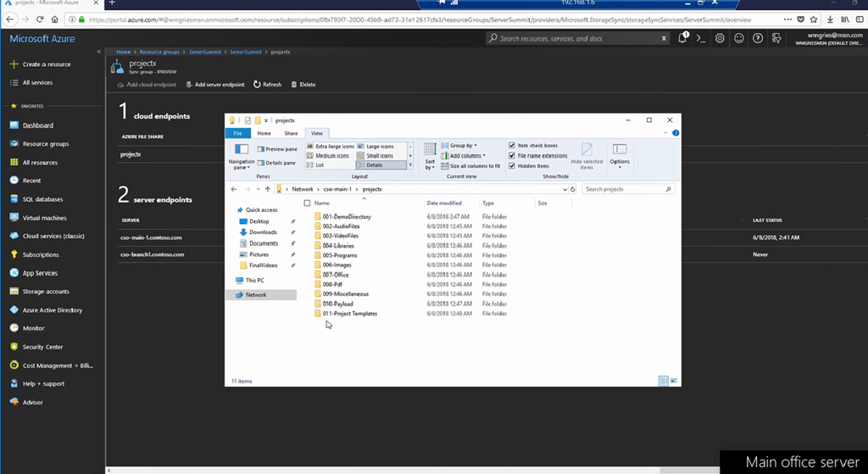Disable the Hidden items checkbox
Image resolution: width=868 pixels, height=474 pixels.
point(512,166)
